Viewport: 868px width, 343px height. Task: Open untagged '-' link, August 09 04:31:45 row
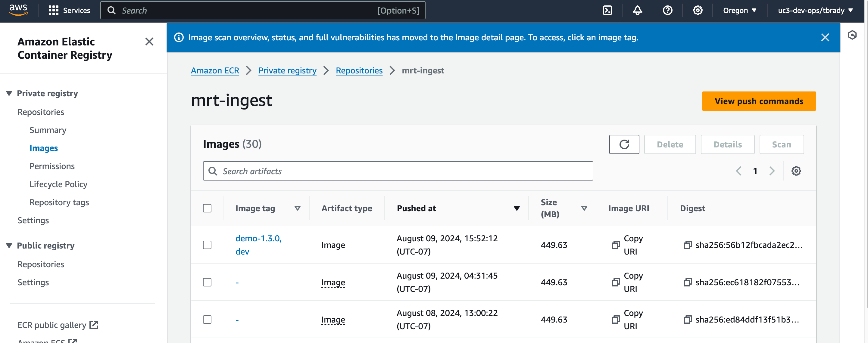pyautogui.click(x=237, y=283)
